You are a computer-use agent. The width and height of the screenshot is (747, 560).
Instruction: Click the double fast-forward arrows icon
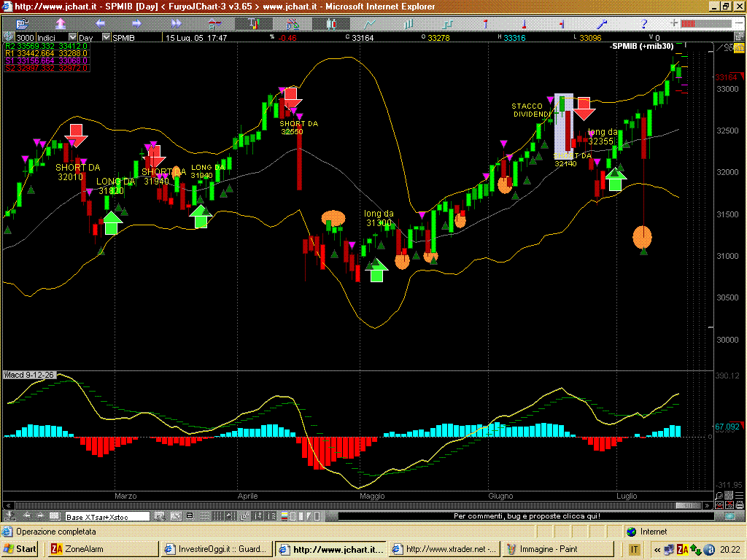[x=176, y=23]
